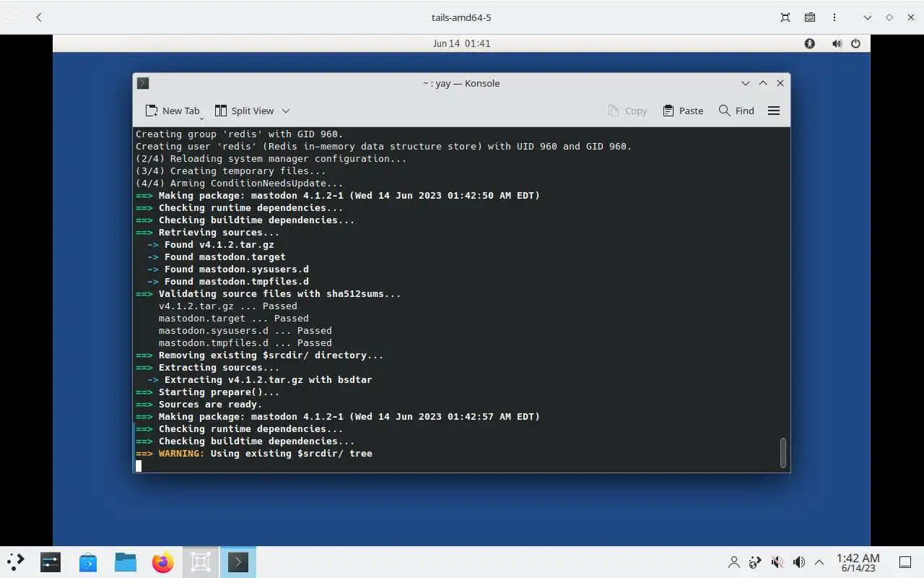Open a New Tab in Konsole
This screenshot has width=924, height=578.
point(172,111)
